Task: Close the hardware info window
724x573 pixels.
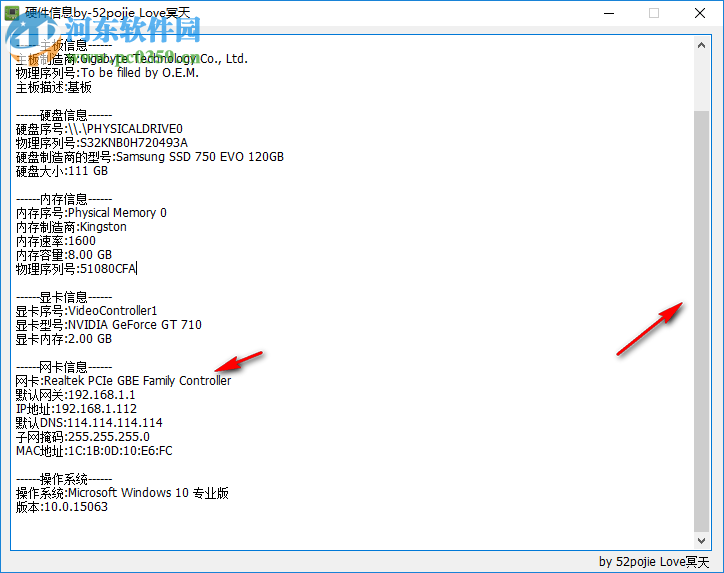Action: click(x=700, y=13)
